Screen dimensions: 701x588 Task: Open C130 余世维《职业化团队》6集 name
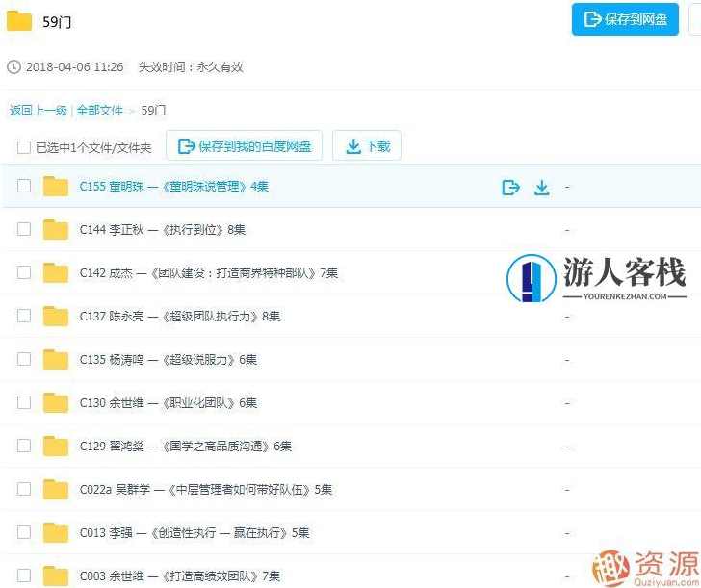[x=169, y=403]
